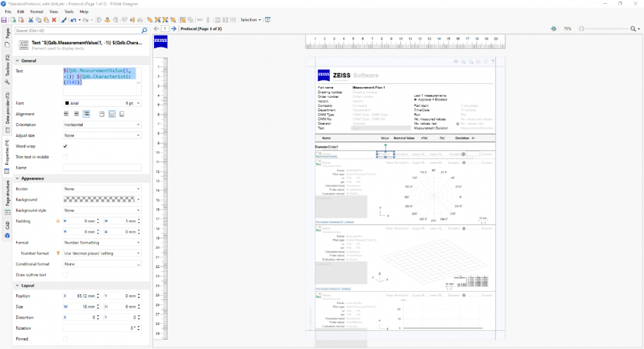This screenshot has height=349, width=644.
Task: Go to next page with right arrow
Action: (x=174, y=29)
